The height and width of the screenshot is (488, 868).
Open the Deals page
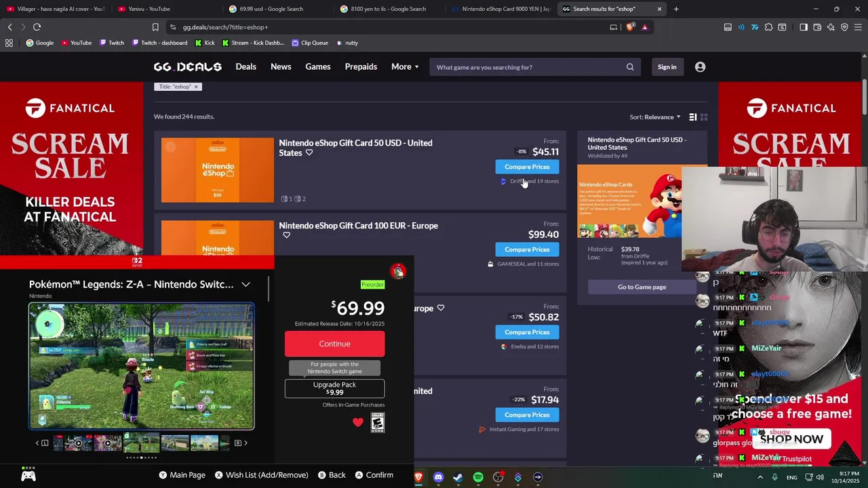[245, 67]
